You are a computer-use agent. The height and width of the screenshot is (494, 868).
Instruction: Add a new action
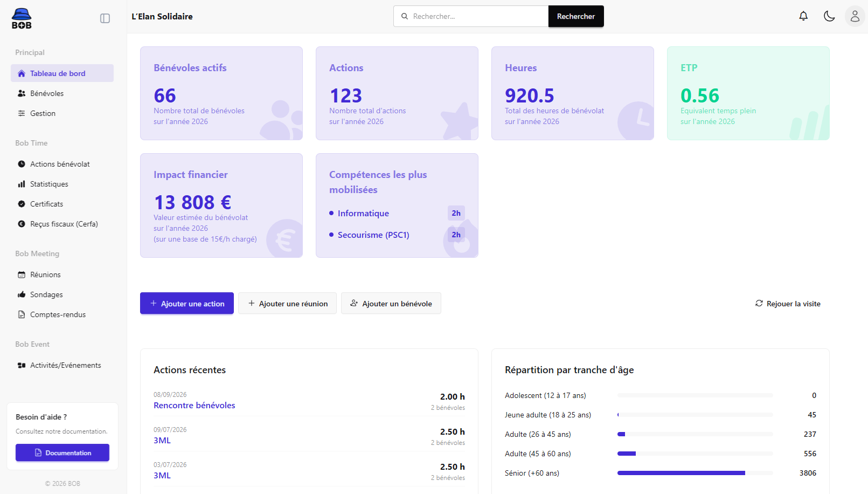tap(187, 303)
